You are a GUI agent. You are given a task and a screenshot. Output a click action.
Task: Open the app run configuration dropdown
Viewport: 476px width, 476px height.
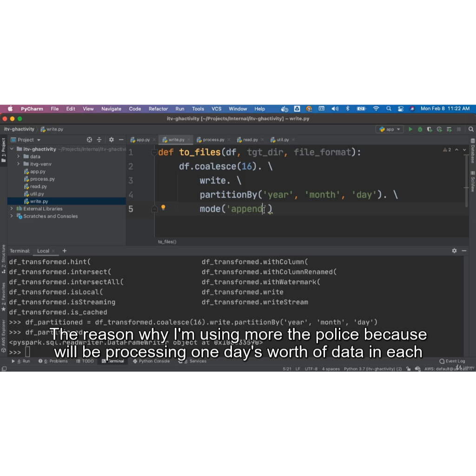(x=390, y=129)
